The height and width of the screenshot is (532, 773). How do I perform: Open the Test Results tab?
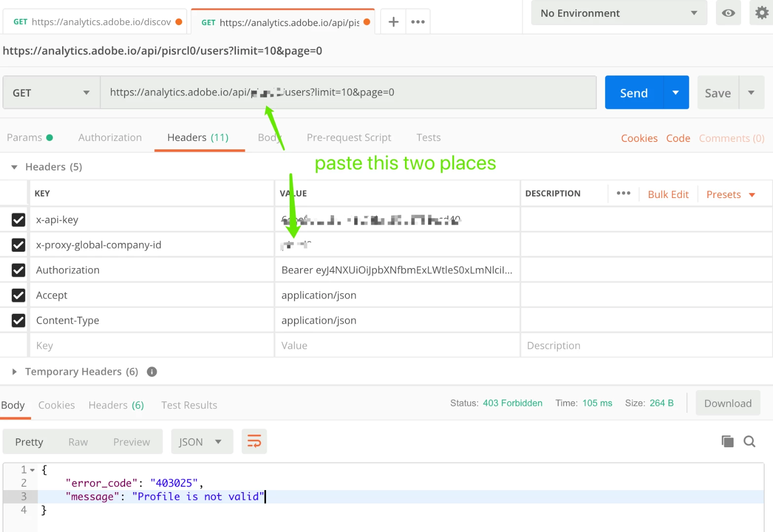click(189, 405)
